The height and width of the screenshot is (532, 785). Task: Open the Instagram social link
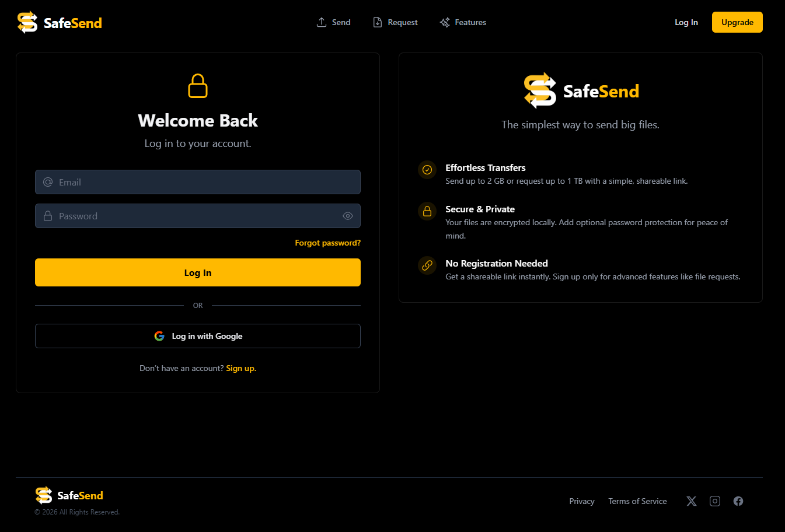click(x=715, y=501)
